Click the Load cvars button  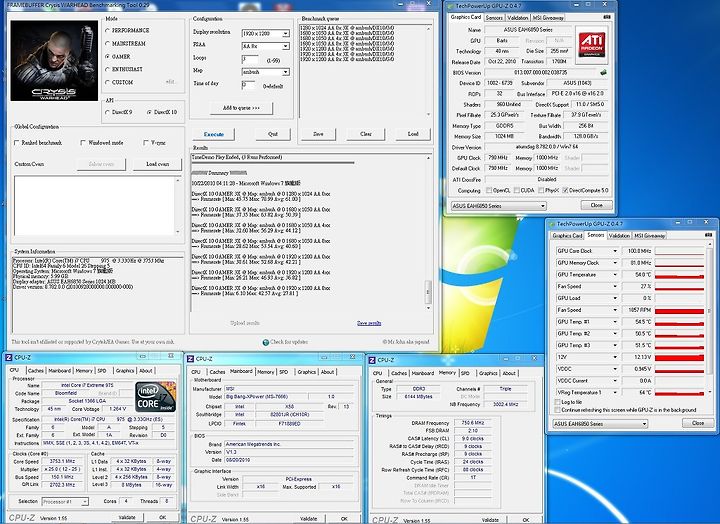158,164
